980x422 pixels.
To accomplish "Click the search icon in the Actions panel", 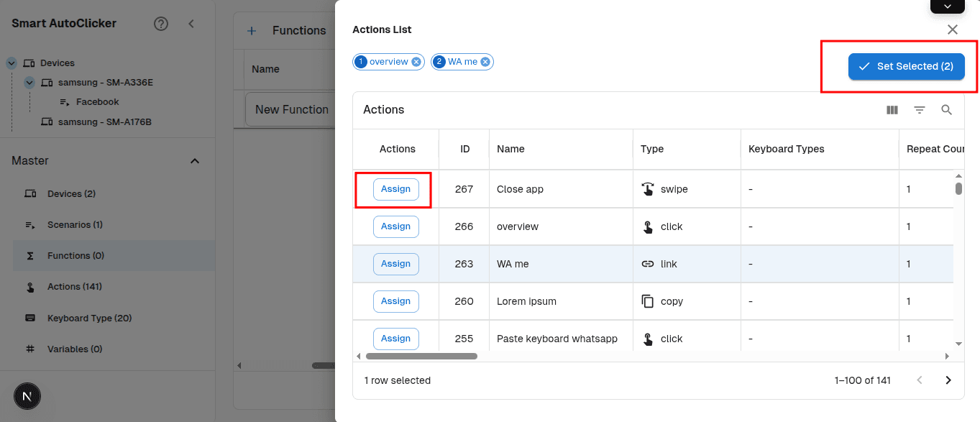I will point(946,109).
